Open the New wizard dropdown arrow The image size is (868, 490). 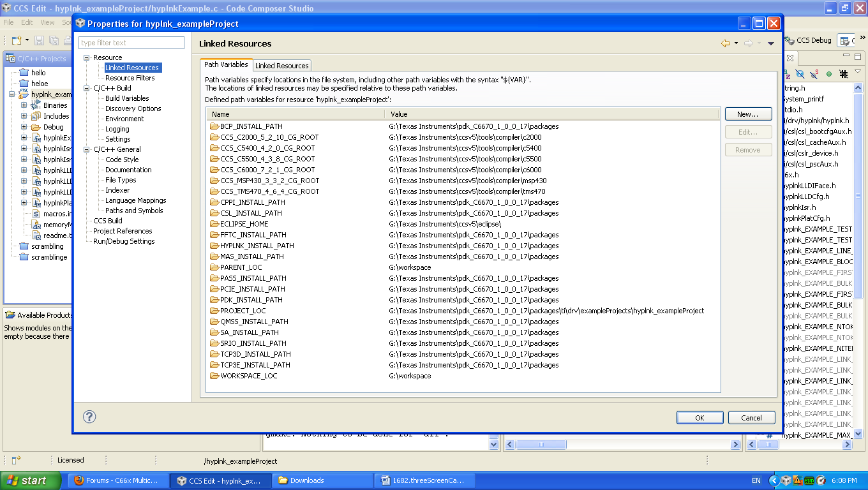[27, 40]
